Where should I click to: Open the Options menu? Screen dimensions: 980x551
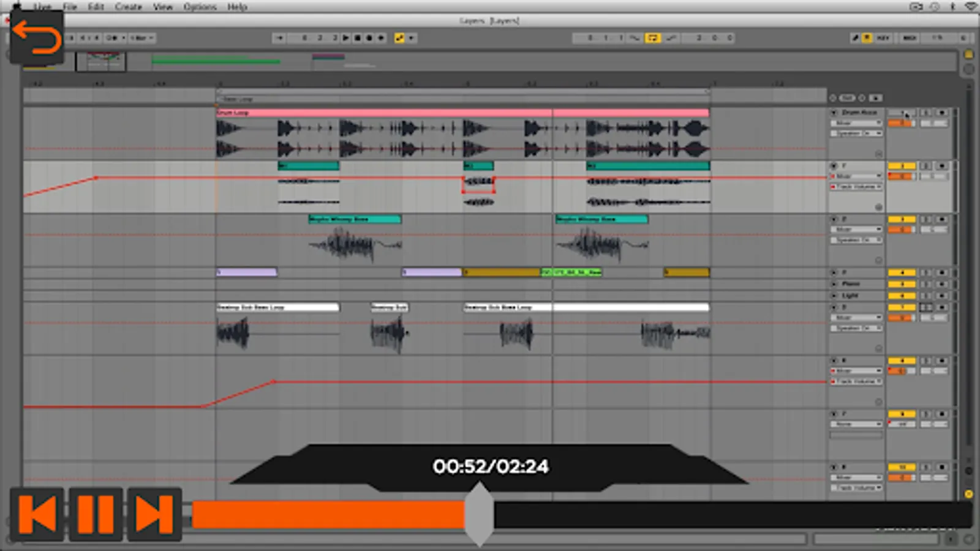pyautogui.click(x=200, y=7)
